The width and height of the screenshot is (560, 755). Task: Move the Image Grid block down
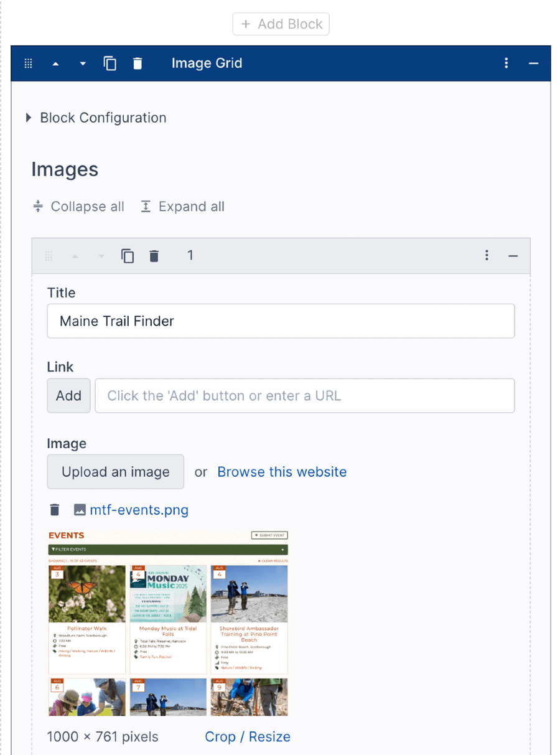(x=82, y=63)
